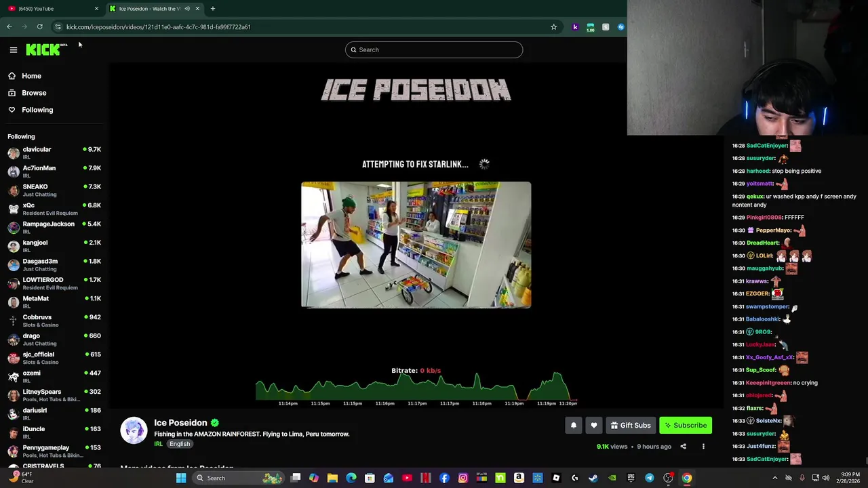
Task: Select LitneySpears in the Following list
Action: coord(54,395)
